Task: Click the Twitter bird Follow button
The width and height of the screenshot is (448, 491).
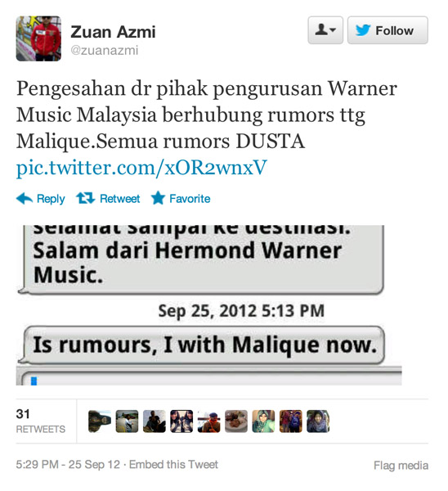Action: (388, 30)
